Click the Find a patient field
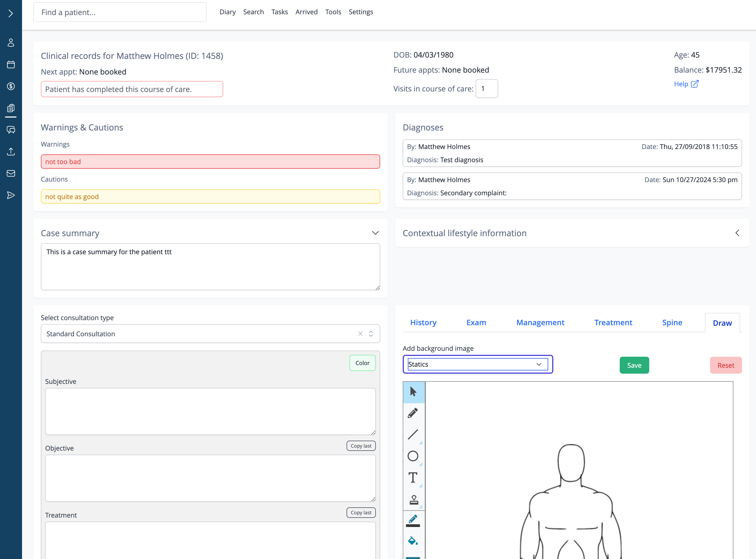Screen dimensions: 756x559 [120, 12]
